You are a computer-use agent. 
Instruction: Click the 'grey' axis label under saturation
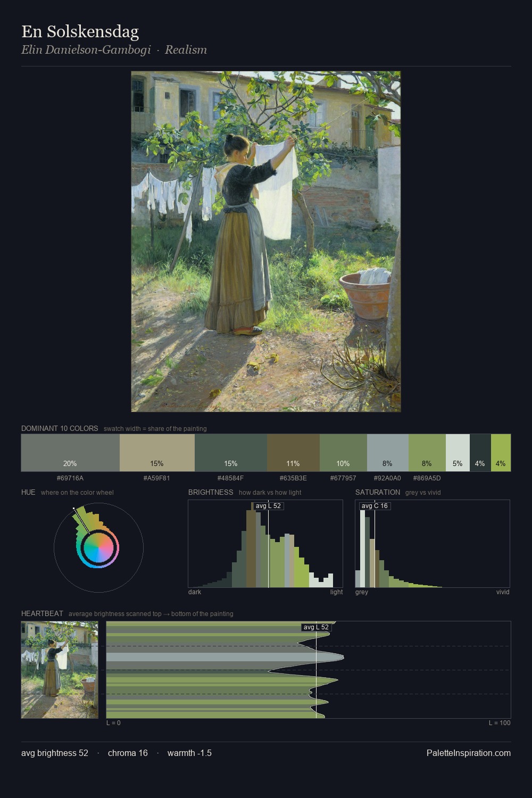[x=362, y=592]
